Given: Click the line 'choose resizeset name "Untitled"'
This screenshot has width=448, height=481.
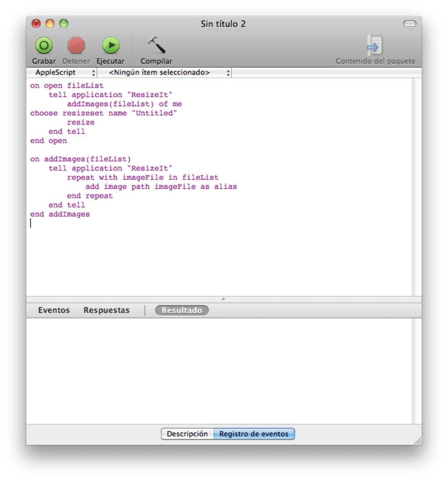Looking at the screenshot, I should tap(104, 113).
